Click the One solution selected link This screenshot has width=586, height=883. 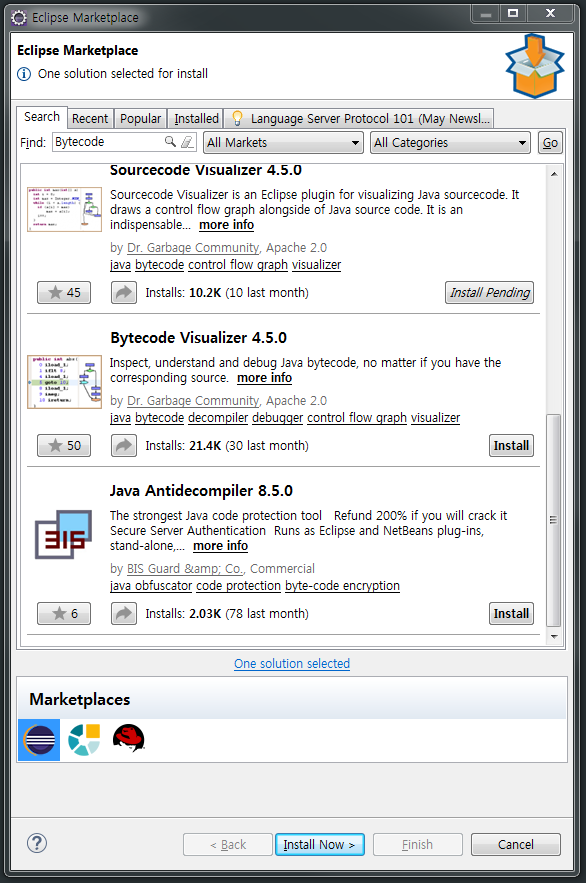pyautogui.click(x=292, y=663)
